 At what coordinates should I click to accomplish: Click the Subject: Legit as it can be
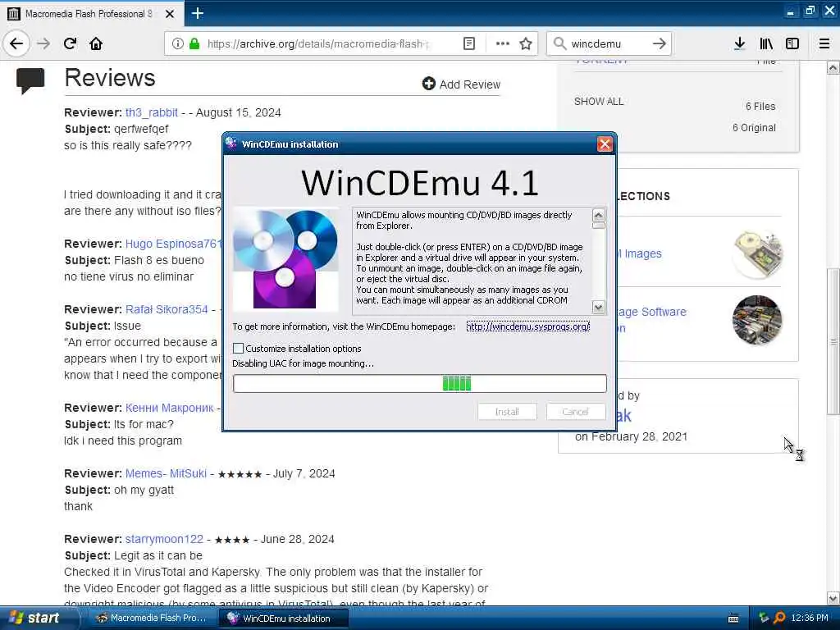[134, 555]
